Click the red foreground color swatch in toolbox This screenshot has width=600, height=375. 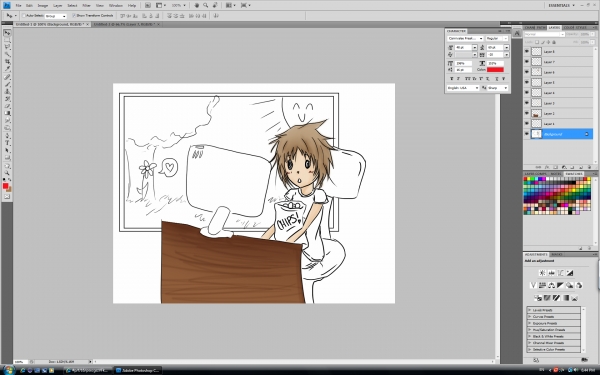coord(5,186)
